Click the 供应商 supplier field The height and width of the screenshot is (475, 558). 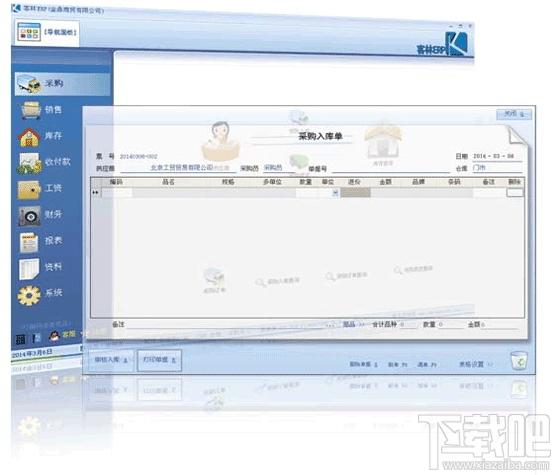178,168
